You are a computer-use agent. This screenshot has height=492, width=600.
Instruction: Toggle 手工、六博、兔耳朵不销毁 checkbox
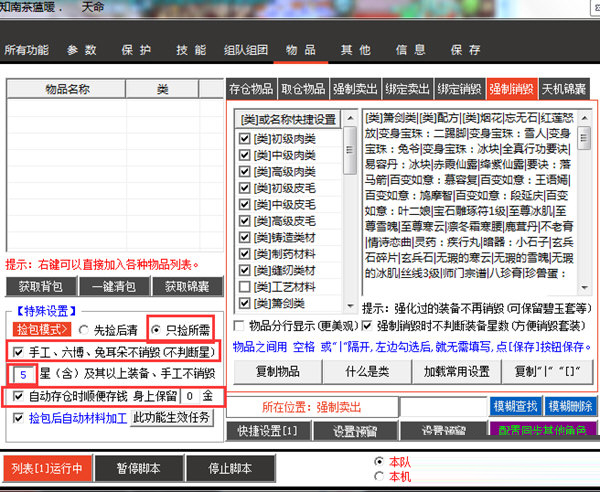coord(18,352)
